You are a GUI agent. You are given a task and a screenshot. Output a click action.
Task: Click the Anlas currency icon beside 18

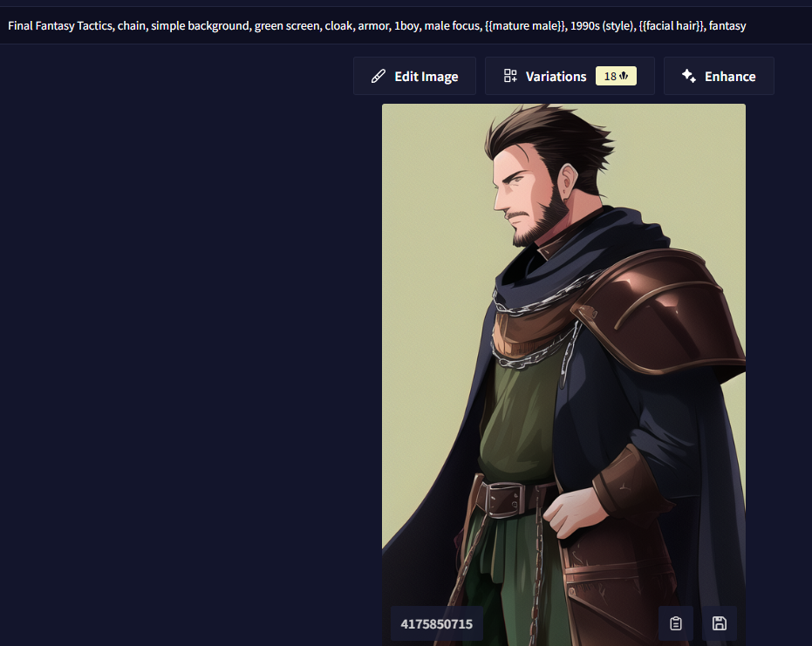click(624, 76)
